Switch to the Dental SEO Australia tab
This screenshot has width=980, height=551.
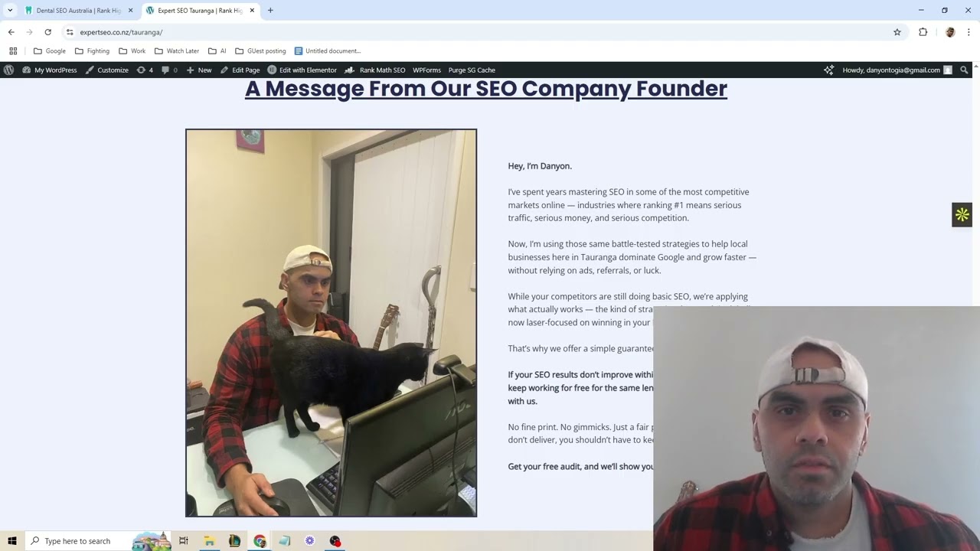point(79,11)
